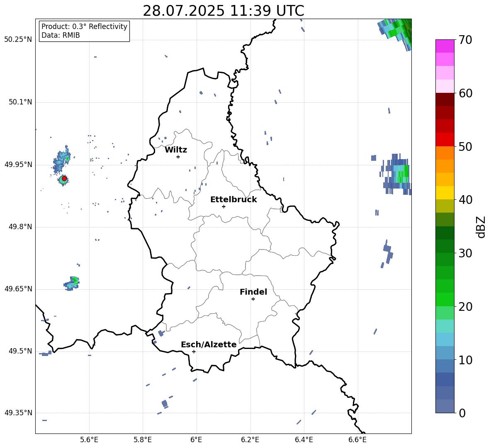The image size is (491, 448).
Task: Click the yellow colorbar swatch above 40
Action: (445, 193)
